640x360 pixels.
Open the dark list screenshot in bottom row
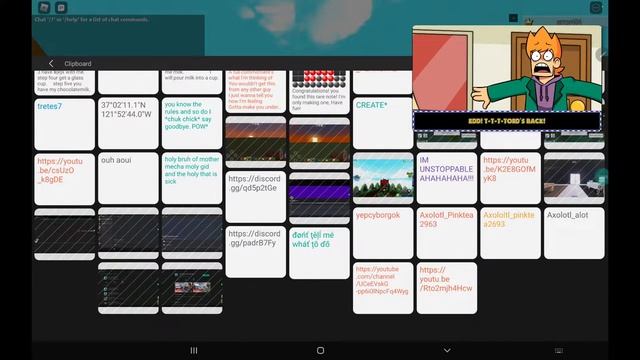128,288
